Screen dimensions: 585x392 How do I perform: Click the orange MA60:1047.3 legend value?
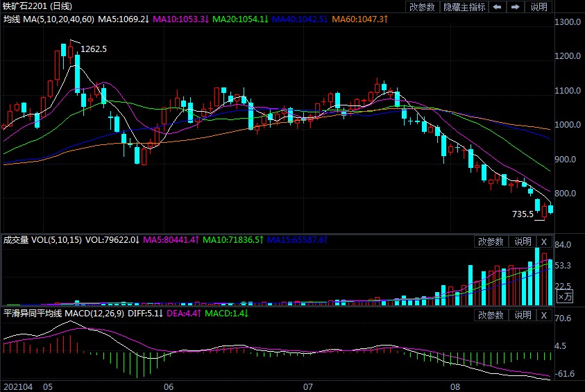pos(359,19)
